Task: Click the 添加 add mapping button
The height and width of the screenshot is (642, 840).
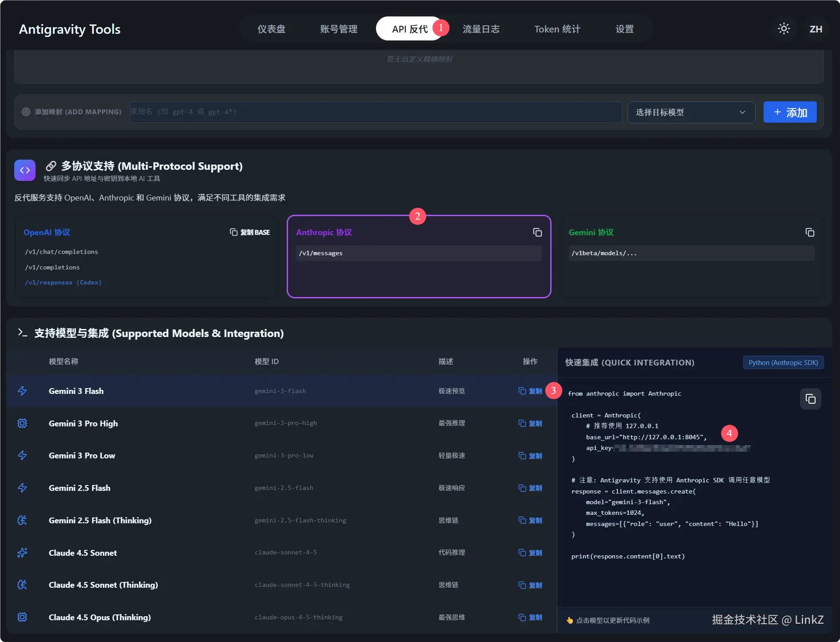Action: tap(790, 112)
